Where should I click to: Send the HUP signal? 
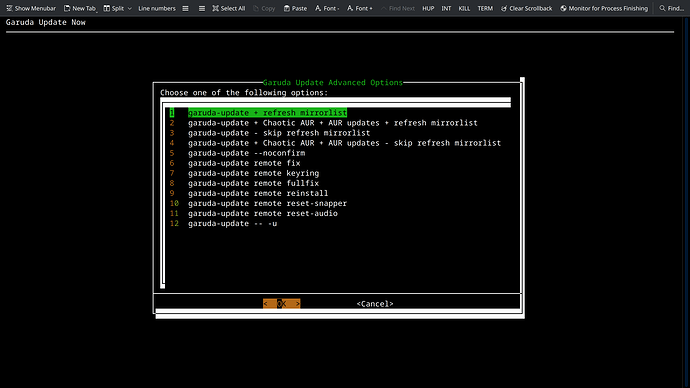428,8
